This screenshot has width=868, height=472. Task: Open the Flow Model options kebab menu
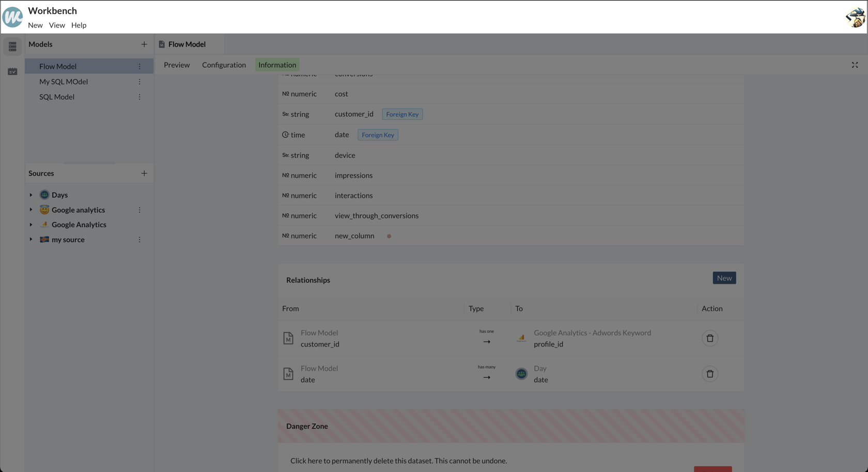(x=139, y=67)
